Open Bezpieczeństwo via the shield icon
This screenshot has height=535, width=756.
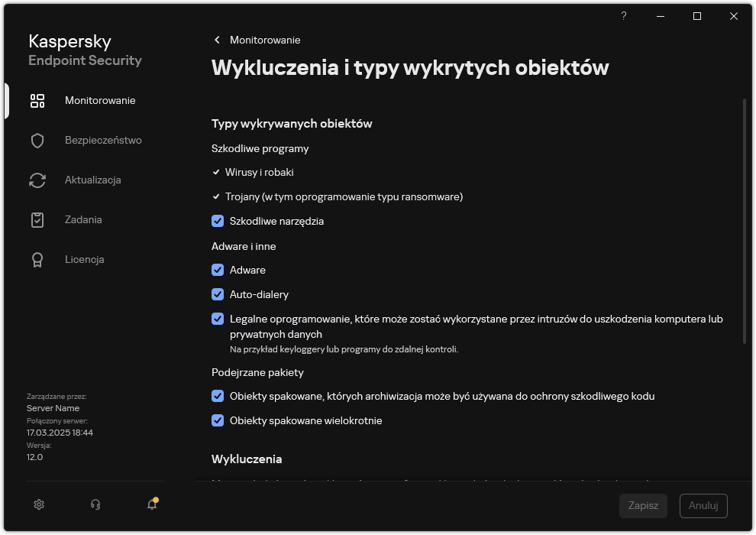(37, 140)
